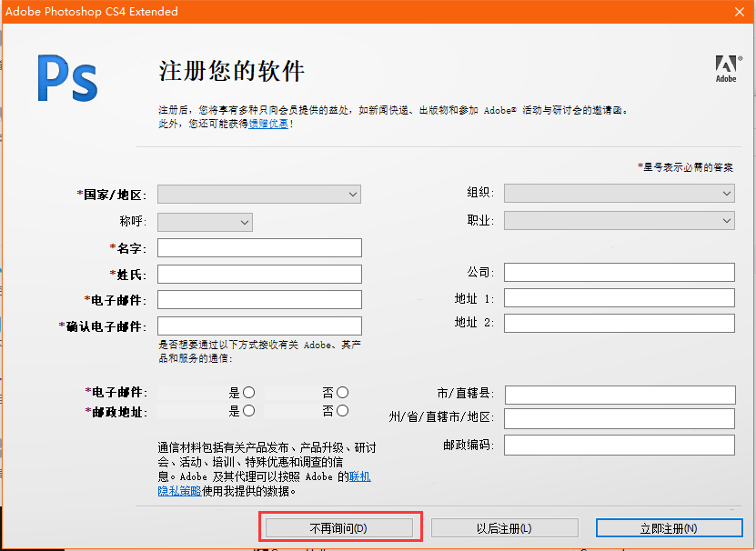Select 否 radio for 电子邮件
Viewport: 756px width, 551px height.
click(342, 393)
